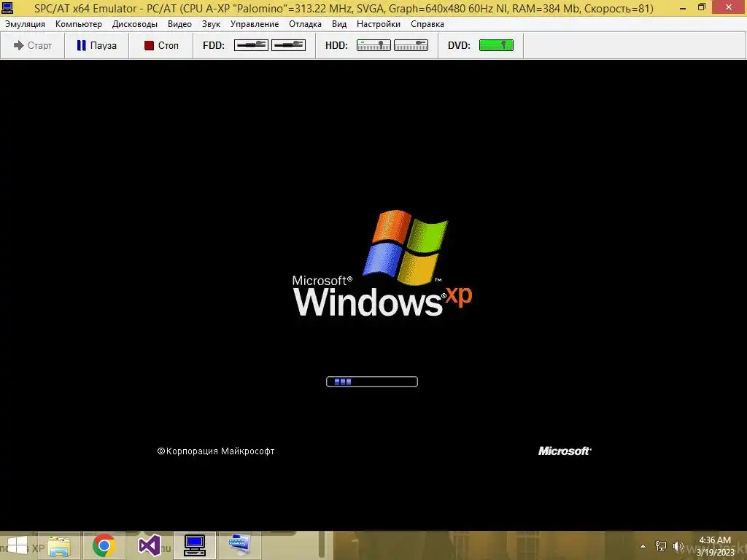Open the Видео menu
The width and height of the screenshot is (747, 560).
point(179,24)
